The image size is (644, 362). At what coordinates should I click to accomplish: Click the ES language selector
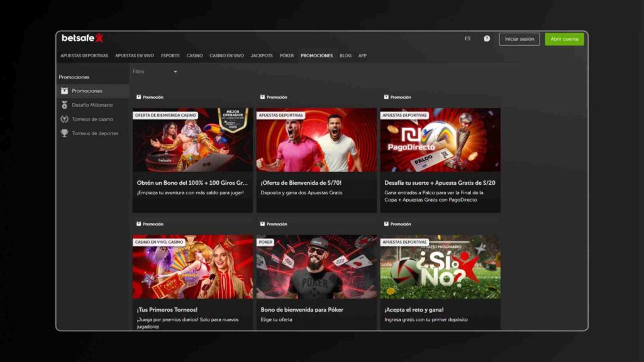pyautogui.click(x=467, y=39)
